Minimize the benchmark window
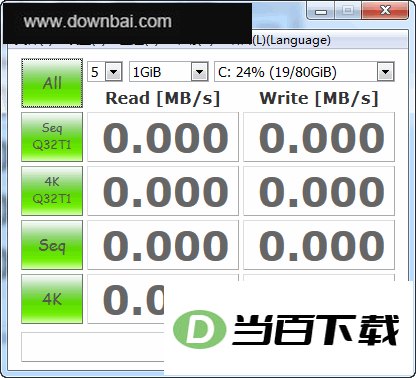This screenshot has height=378, width=416. coord(321,12)
